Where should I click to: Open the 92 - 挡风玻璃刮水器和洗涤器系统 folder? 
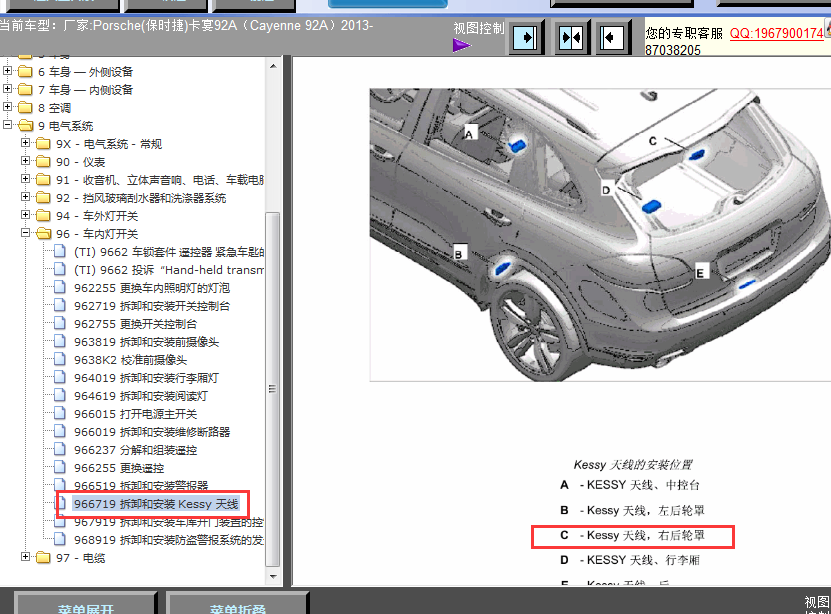pyautogui.click(x=141, y=198)
